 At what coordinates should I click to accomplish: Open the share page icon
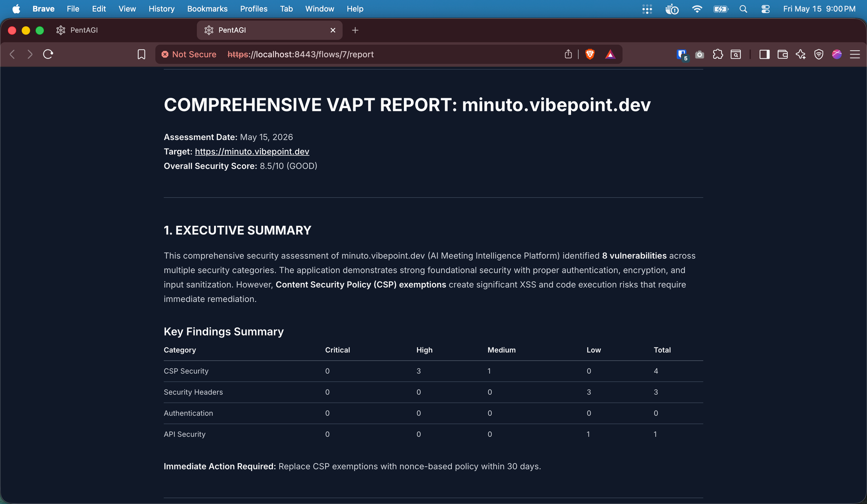(x=568, y=54)
